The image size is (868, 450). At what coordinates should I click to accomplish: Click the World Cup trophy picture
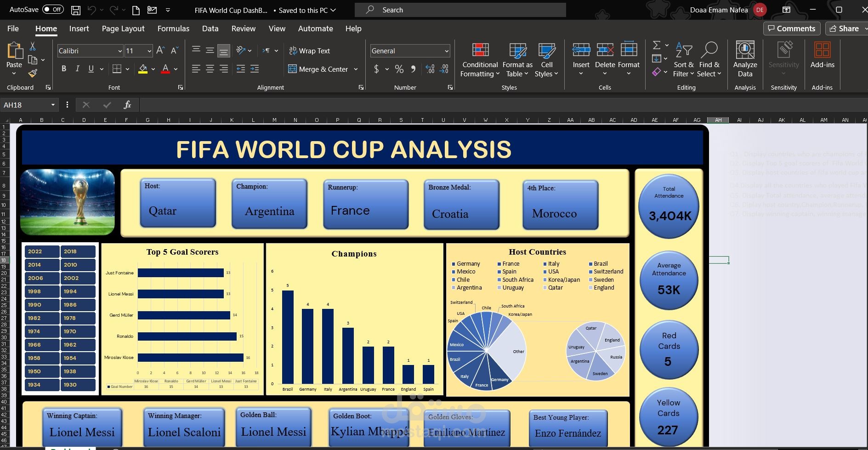(x=68, y=202)
